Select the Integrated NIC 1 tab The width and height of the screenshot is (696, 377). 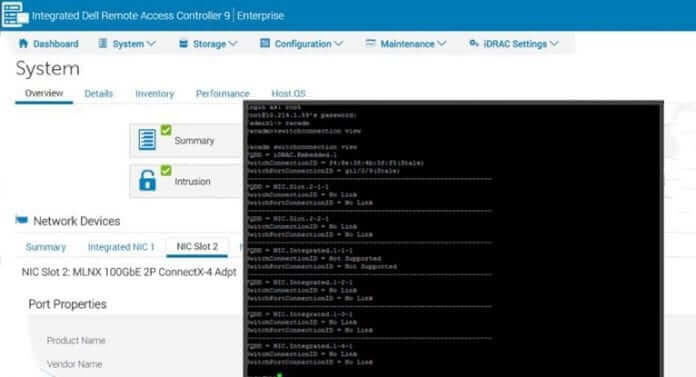tap(121, 247)
